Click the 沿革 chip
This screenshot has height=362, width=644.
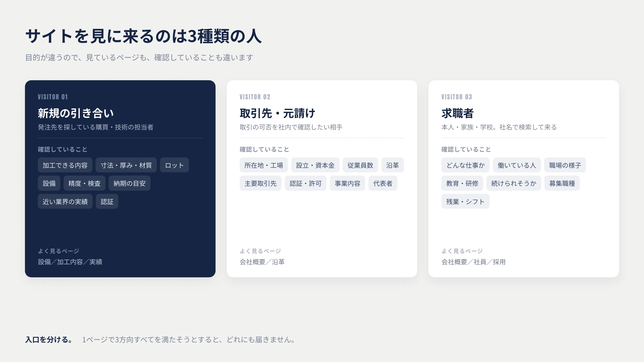392,165
